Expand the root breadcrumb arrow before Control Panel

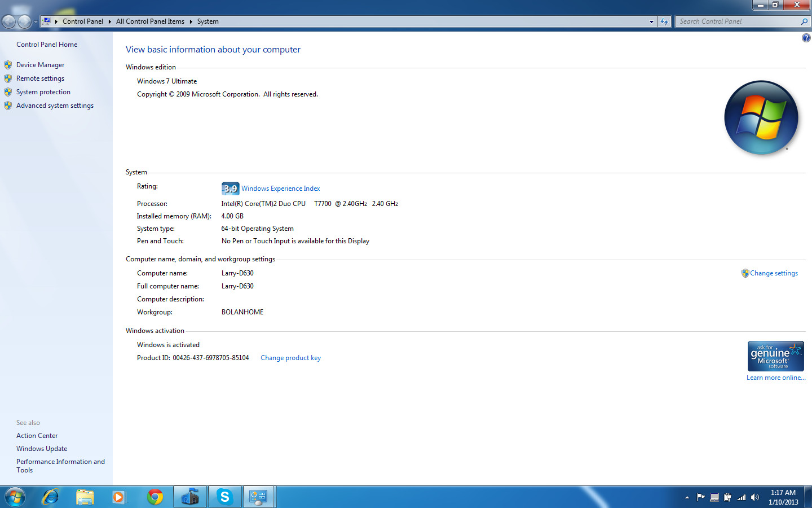click(56, 21)
